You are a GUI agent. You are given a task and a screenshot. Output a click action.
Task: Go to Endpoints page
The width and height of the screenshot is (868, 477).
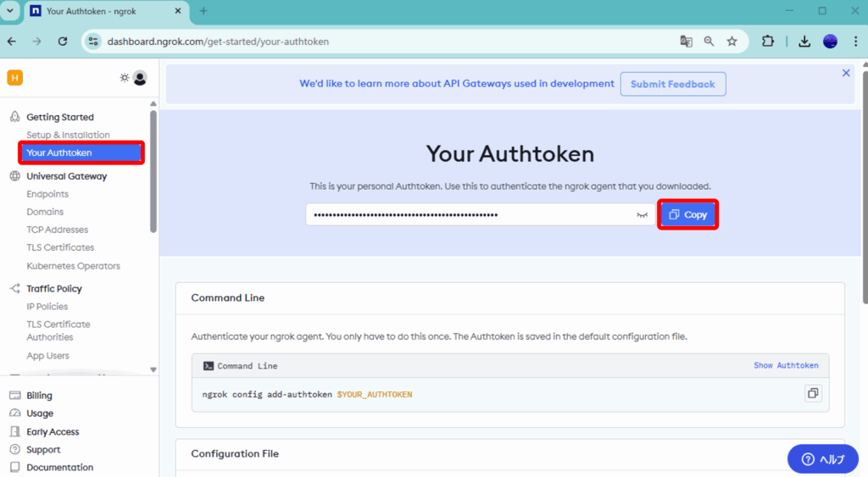47,194
